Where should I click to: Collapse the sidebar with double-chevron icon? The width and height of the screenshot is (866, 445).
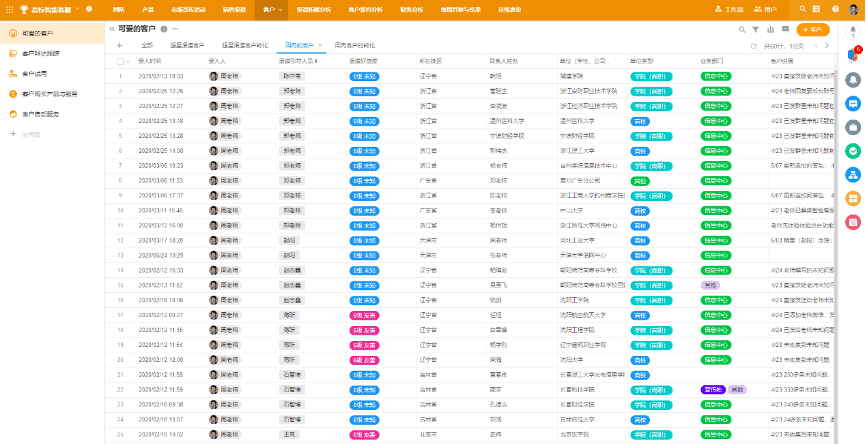[112, 29]
